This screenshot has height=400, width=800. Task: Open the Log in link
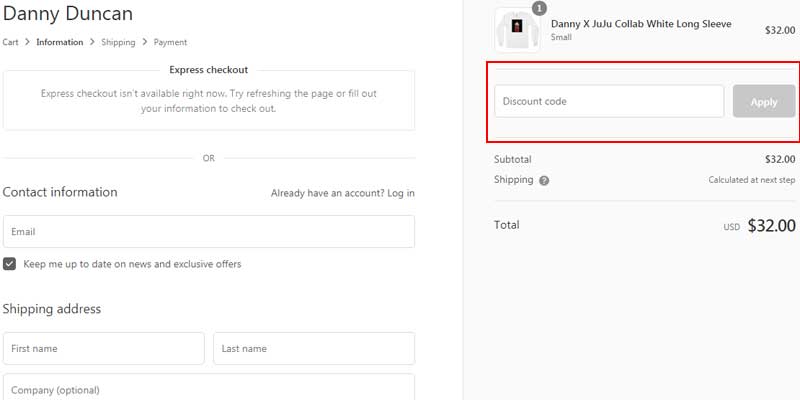400,193
